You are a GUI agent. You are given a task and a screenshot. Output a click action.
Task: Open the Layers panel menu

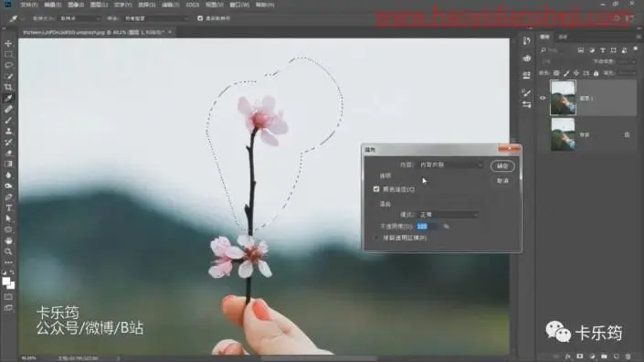click(x=639, y=37)
